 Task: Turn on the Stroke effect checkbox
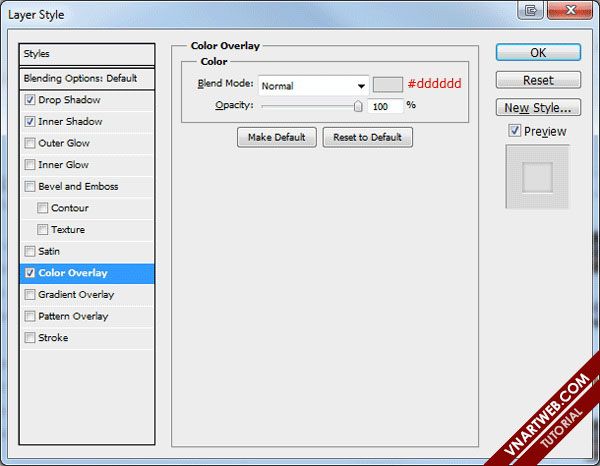click(x=30, y=338)
